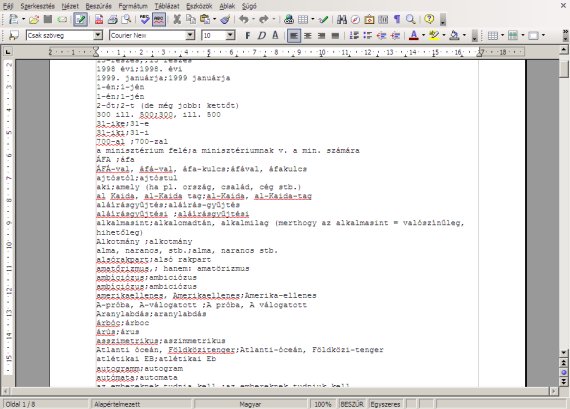The width and height of the screenshot is (570, 409).
Task: Click the Magyar language status field
Action: [250, 404]
